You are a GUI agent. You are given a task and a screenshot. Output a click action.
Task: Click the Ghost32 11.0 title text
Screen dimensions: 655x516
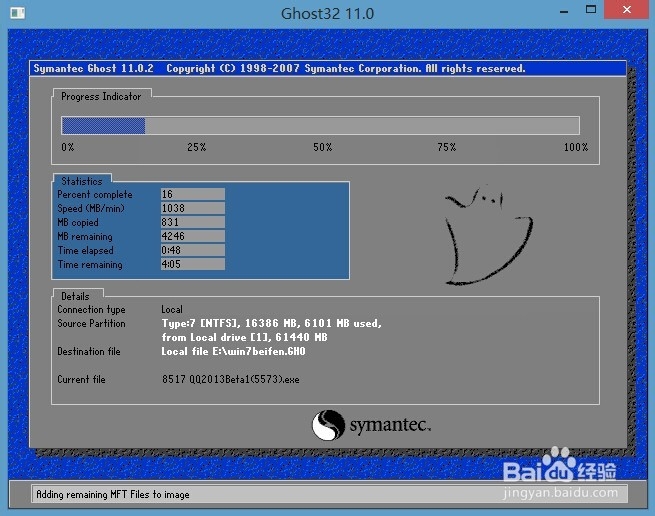click(327, 14)
